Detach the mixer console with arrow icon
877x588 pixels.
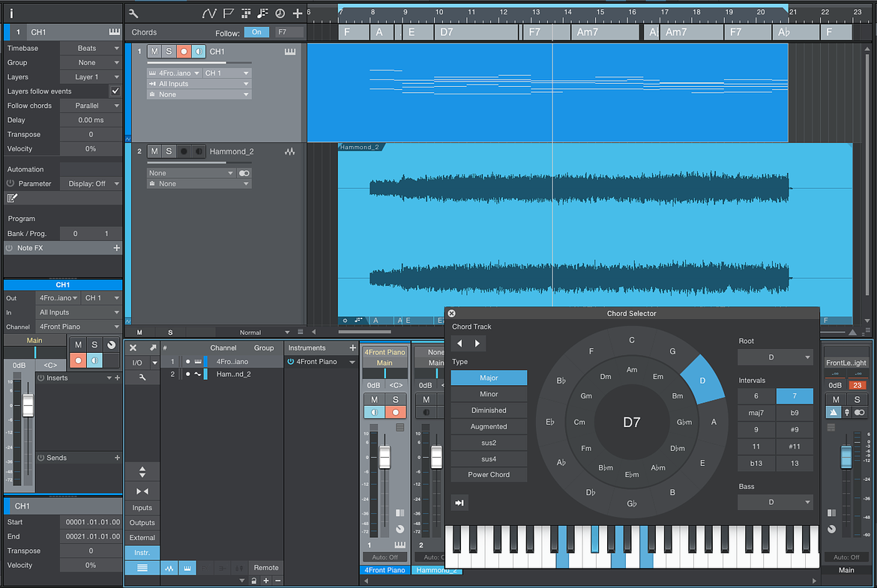point(153,348)
